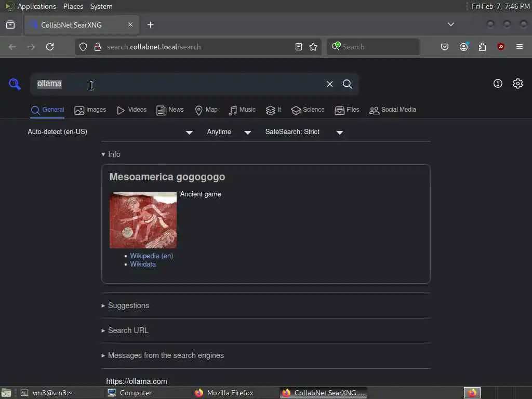Open Firefox View icon
The width and height of the screenshot is (532, 399).
click(x=10, y=25)
